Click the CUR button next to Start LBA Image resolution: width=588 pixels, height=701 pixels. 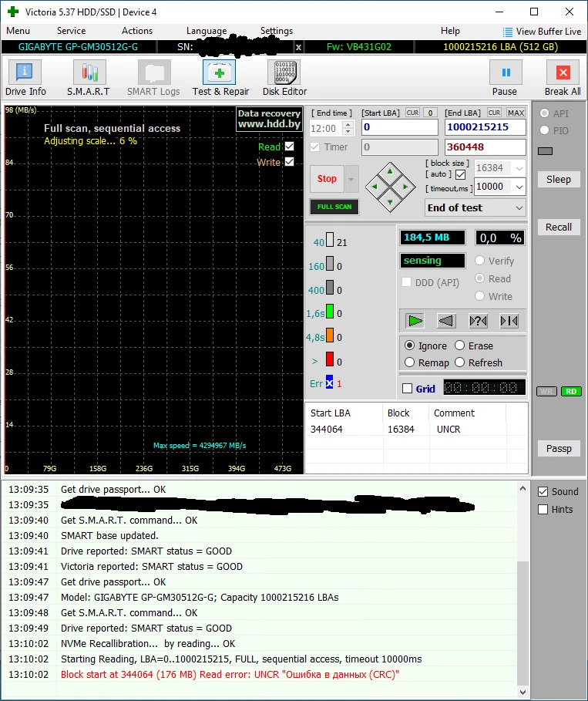[x=412, y=113]
